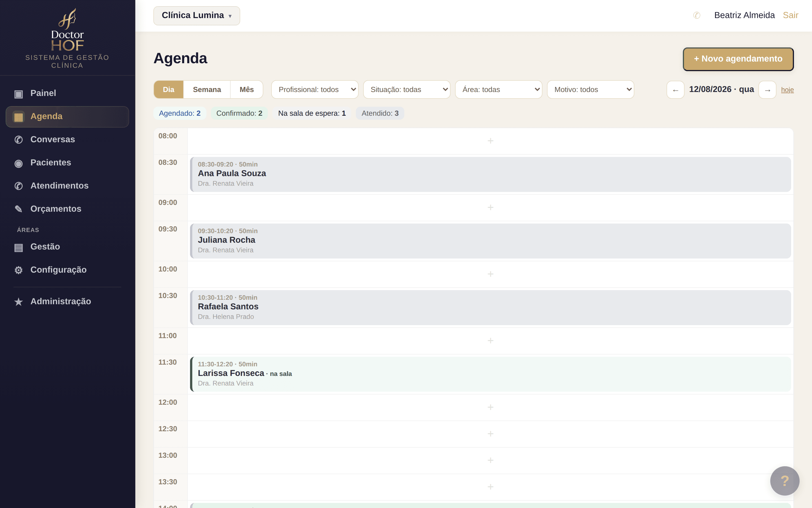Filter by Na sala de espera: 1 chip
812x508 pixels.
click(312, 113)
